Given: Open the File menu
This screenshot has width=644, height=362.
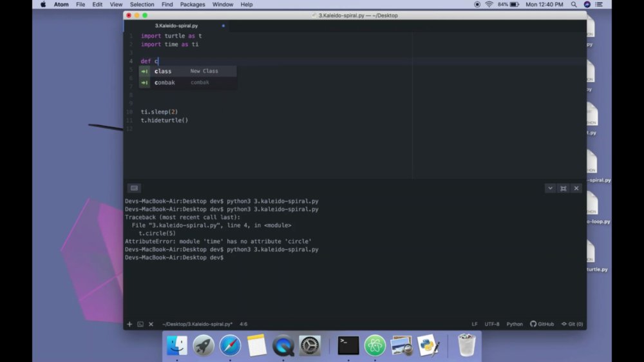Looking at the screenshot, I should pyautogui.click(x=80, y=5).
